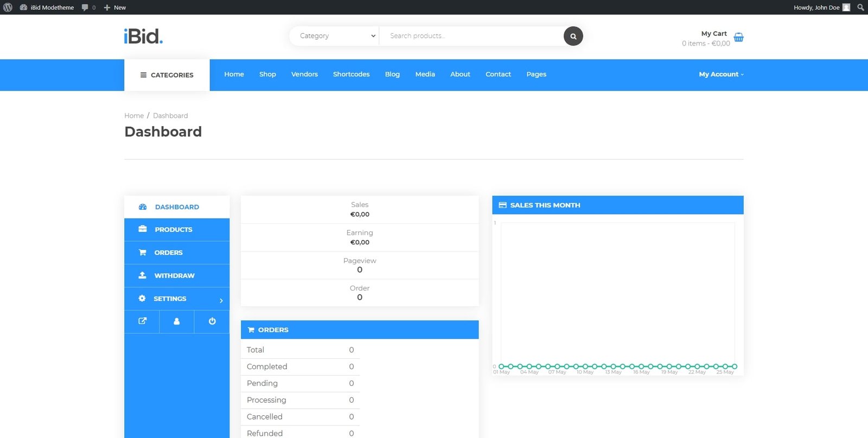Click the Sales €0,00 stat
Image resolution: width=868 pixels, height=438 pixels.
360,209
